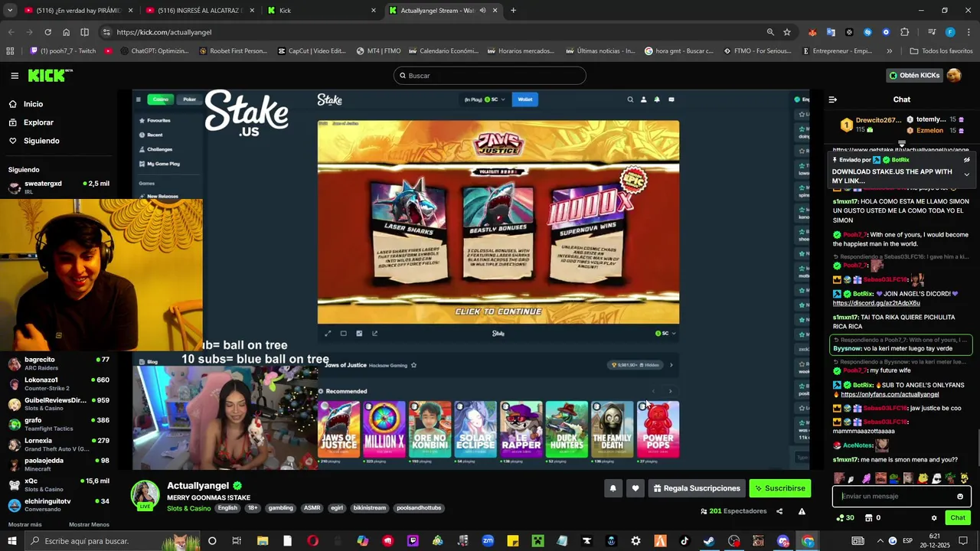Open Explorar in sidebar
Screen dimensions: 980x551
38,122
